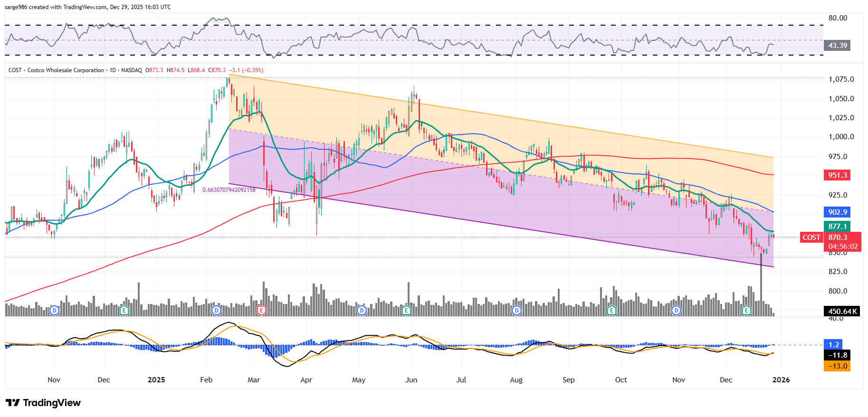The height and width of the screenshot is (417, 868).
Task: Select the earnings marker in late September 2025
Action: 612,311
